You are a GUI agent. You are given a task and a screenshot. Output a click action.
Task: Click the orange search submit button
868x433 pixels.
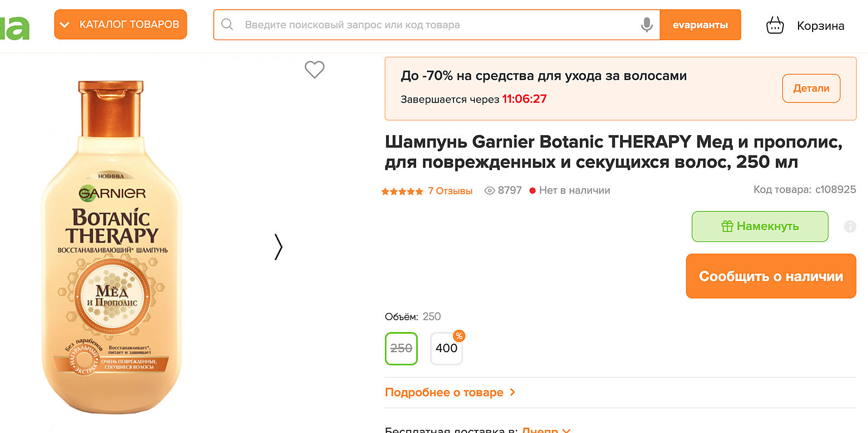pyautogui.click(x=700, y=24)
